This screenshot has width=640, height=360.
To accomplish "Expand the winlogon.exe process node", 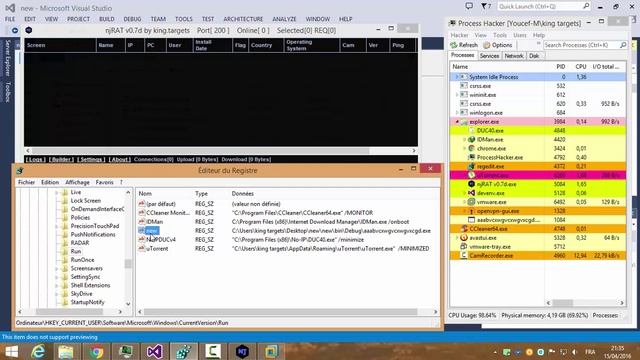I will (457, 113).
